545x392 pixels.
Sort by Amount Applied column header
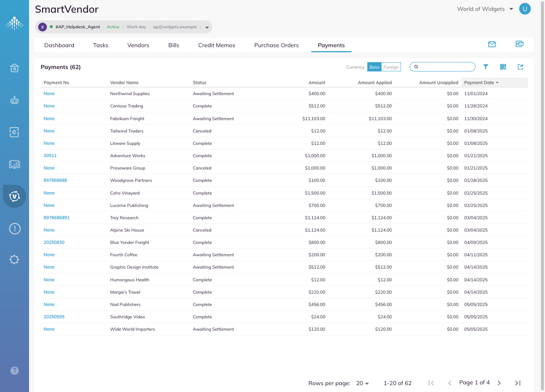(375, 83)
